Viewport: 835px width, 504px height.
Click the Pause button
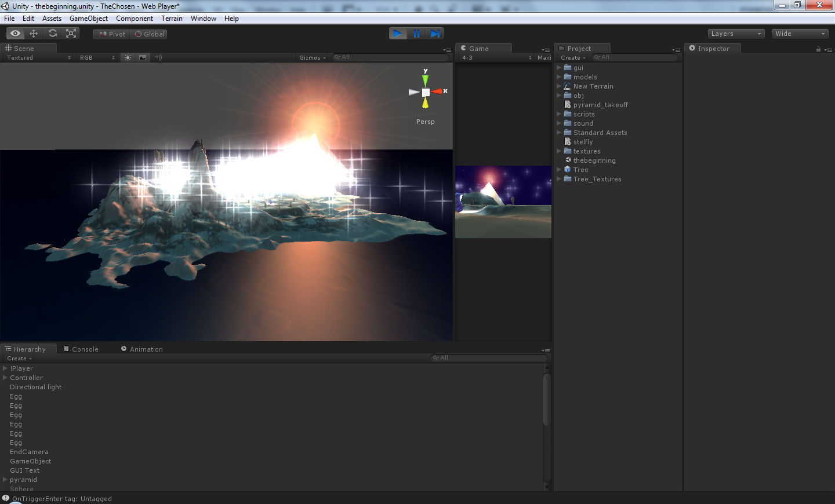(416, 34)
